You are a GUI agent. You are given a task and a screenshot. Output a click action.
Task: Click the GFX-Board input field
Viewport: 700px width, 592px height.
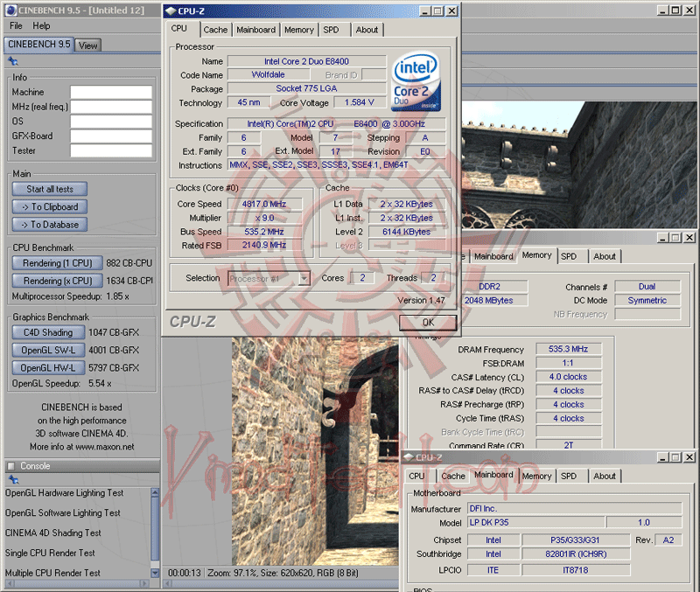[111, 136]
